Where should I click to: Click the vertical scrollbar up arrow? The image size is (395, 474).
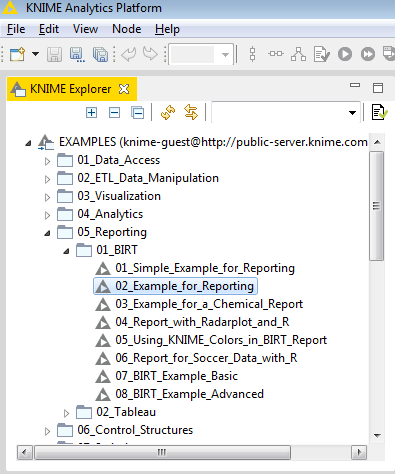tap(377, 142)
